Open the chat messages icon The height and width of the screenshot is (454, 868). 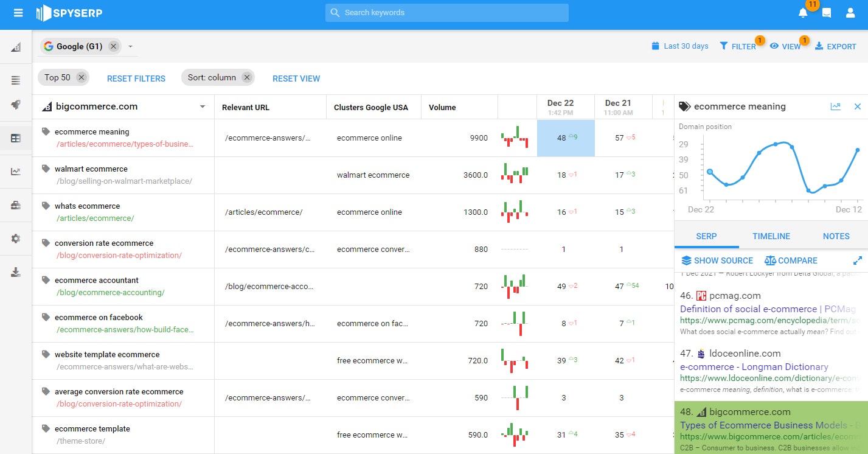[827, 12]
